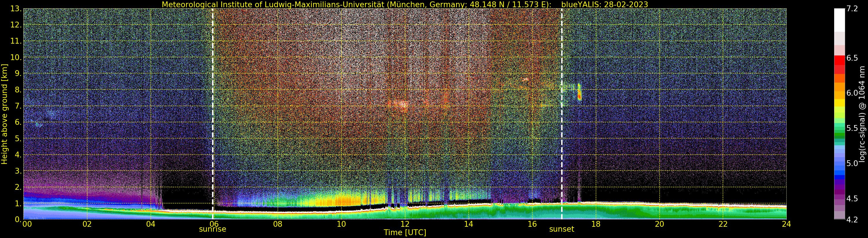The image size is (868, 238).
Task: Click height-axis tick label '4.'
Action: coord(18,155)
